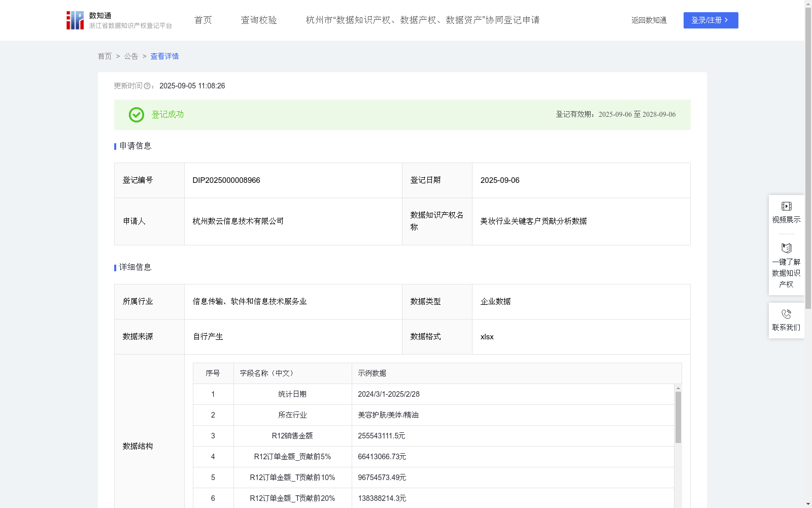This screenshot has height=508, width=812.
Task: Click data format value xlsx
Action: (487, 337)
